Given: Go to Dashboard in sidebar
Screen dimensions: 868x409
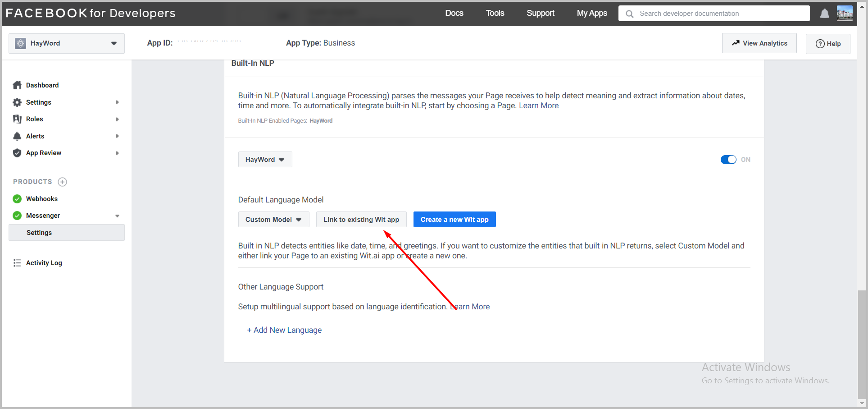Looking at the screenshot, I should (x=42, y=85).
